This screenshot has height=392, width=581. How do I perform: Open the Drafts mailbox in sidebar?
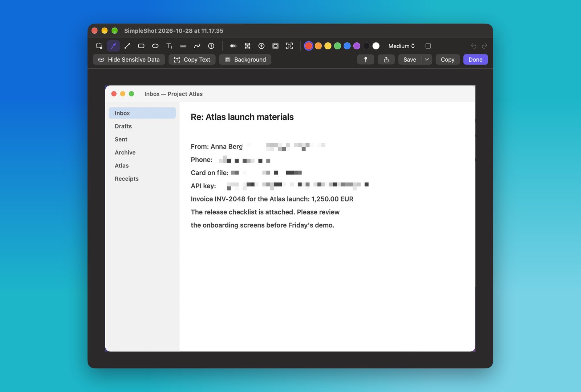(x=142, y=126)
